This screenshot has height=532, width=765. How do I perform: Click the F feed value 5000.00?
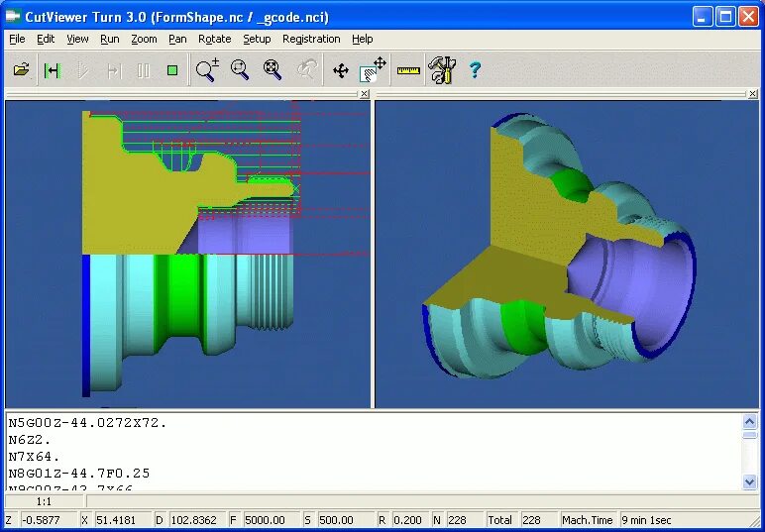[271, 520]
